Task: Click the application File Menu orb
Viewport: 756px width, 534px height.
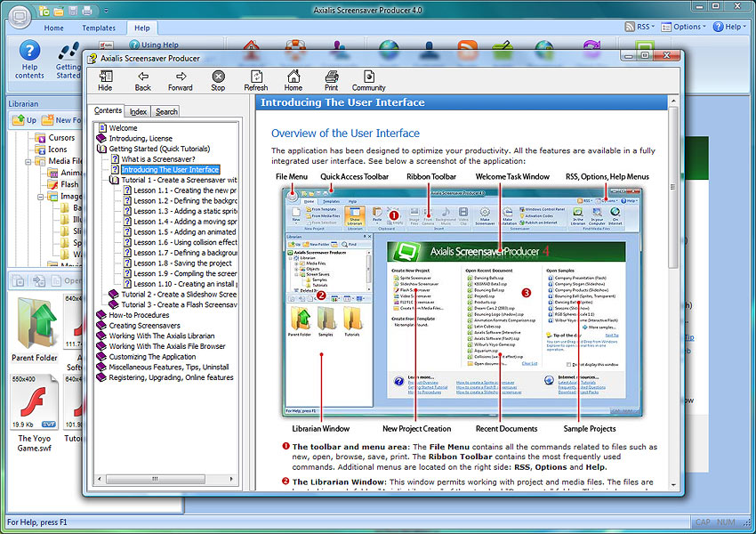Action: click(18, 15)
